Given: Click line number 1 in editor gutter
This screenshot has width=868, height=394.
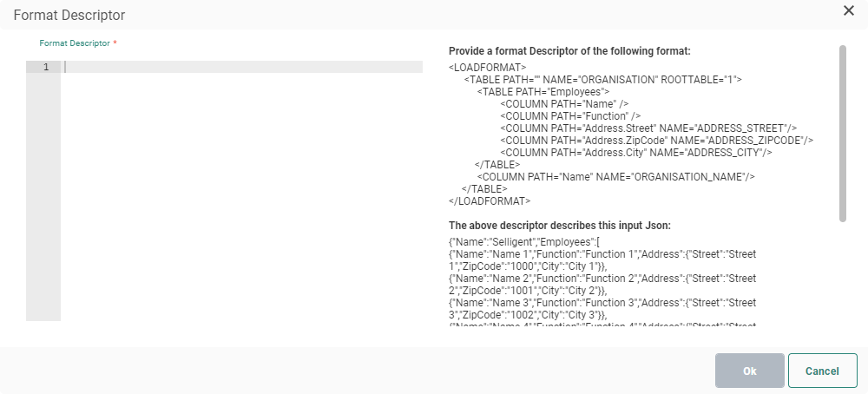Looking at the screenshot, I should coord(45,67).
